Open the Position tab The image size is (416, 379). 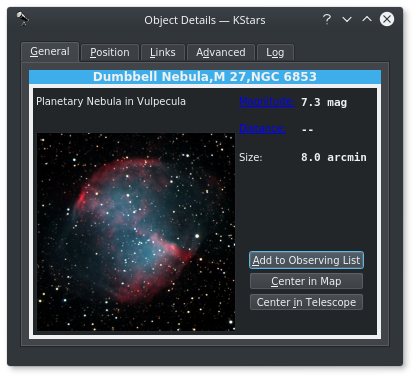pos(110,52)
